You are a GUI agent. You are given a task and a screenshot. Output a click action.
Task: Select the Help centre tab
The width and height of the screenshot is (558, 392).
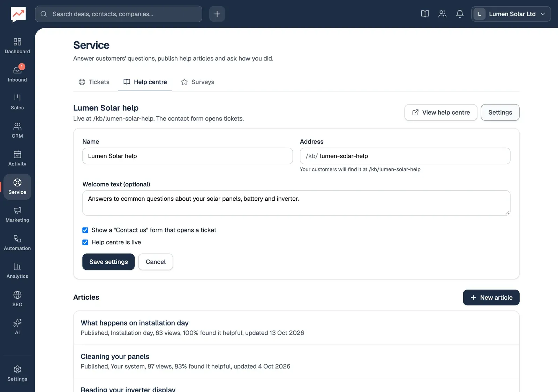coord(145,82)
